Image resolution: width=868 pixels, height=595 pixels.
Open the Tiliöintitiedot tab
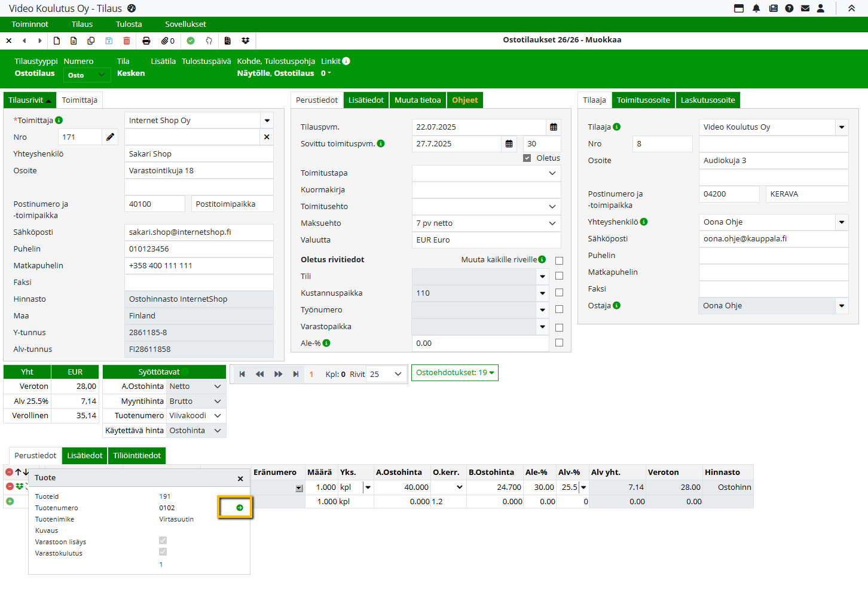coord(137,456)
